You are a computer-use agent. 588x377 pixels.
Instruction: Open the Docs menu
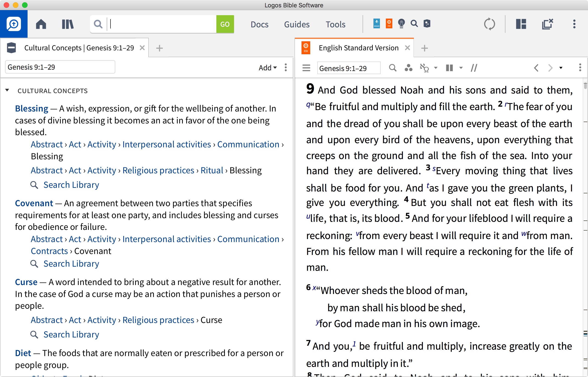click(260, 24)
